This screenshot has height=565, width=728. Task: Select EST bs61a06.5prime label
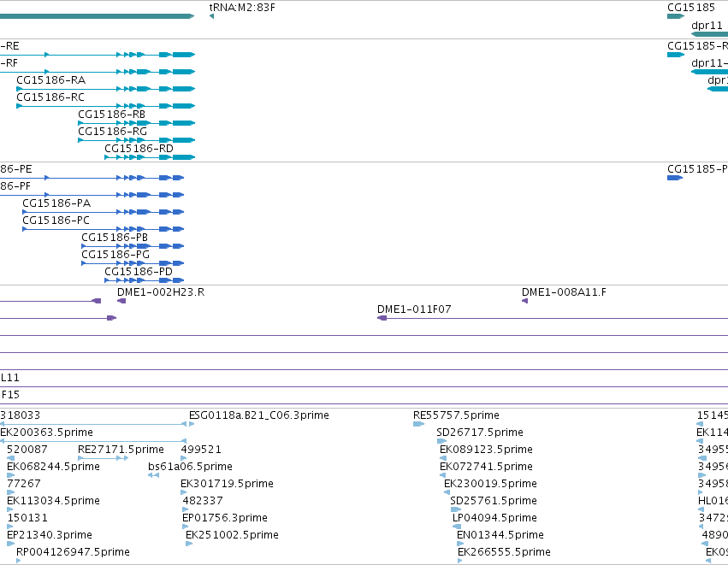pos(191,467)
